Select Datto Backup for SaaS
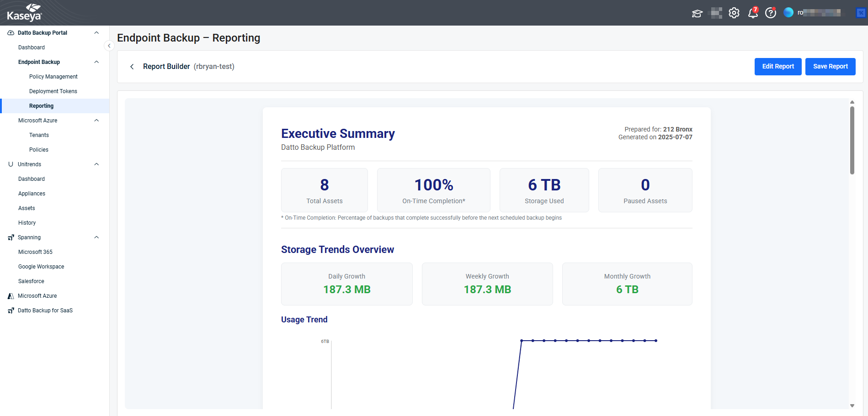 45,311
